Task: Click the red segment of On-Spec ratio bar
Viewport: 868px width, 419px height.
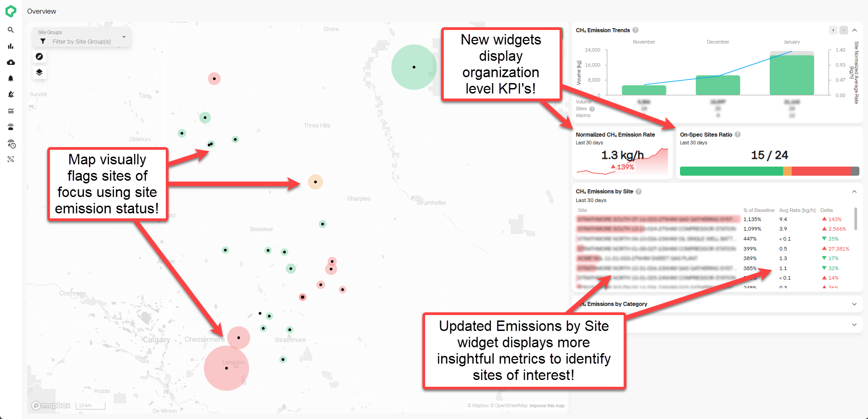Action: 820,171
